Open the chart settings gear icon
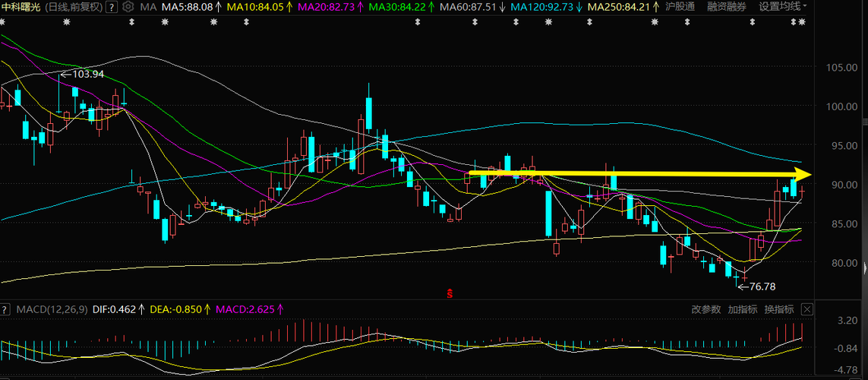This screenshot has height=380, width=868. 128,7
